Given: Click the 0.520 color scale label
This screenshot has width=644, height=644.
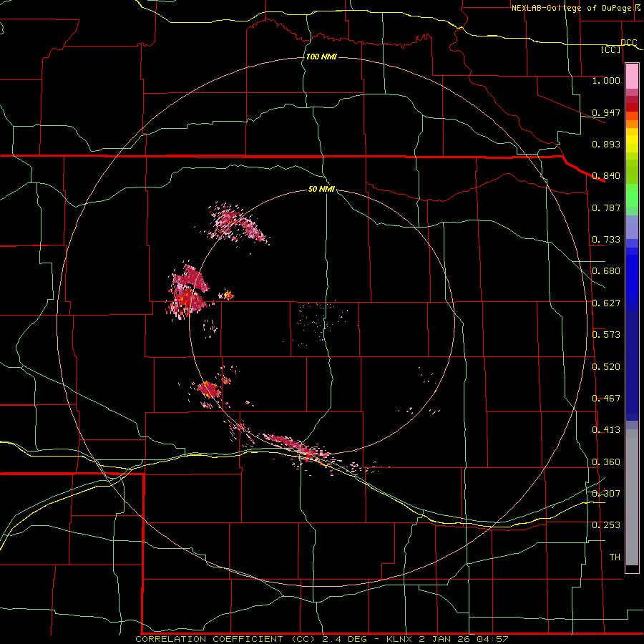Looking at the screenshot, I should 606,366.
